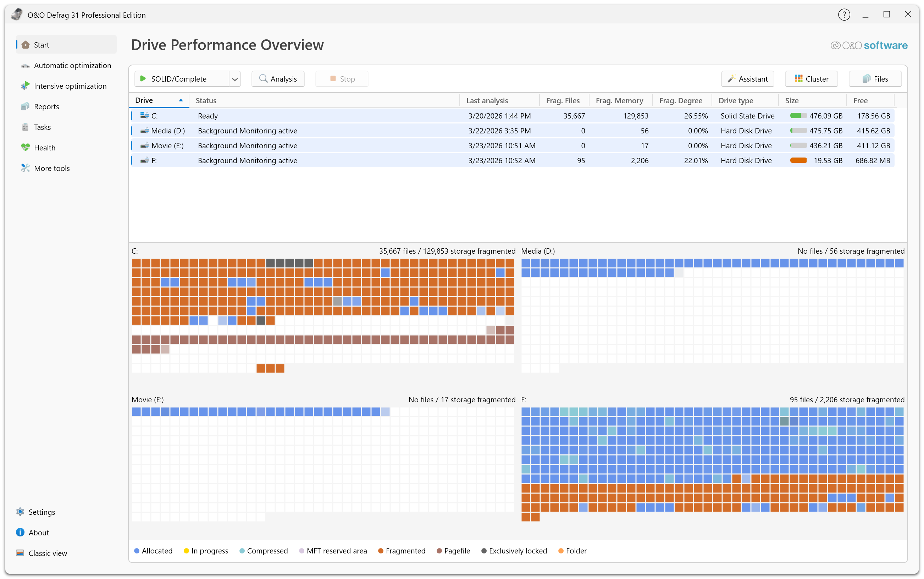Screen dimensions: 924x579
Task: Click the About info icon
Action: click(x=20, y=532)
